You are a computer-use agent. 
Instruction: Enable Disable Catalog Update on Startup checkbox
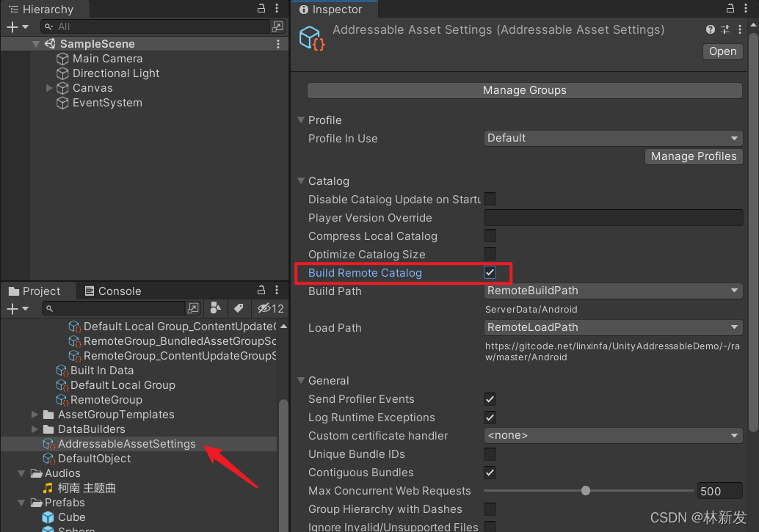coord(490,199)
